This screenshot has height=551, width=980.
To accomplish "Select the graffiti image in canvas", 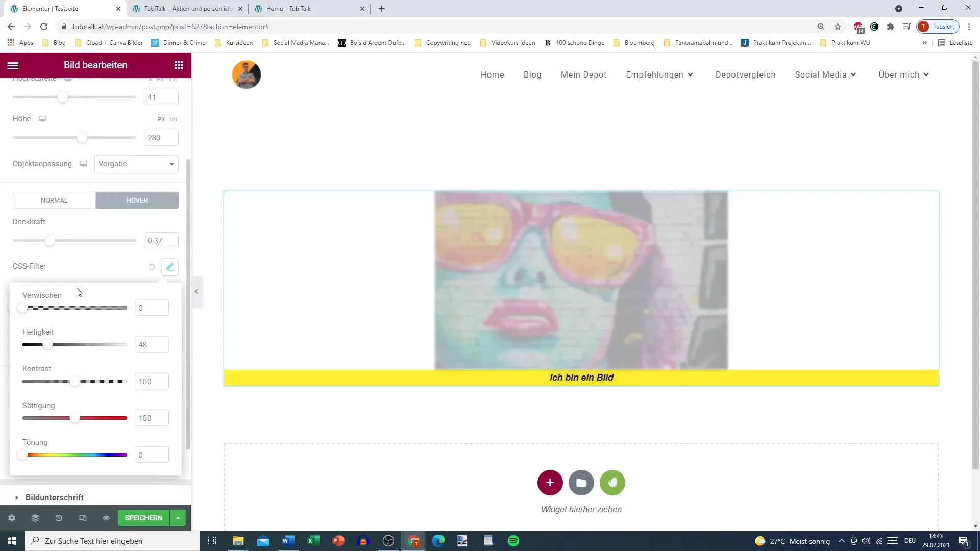I will (581, 281).
